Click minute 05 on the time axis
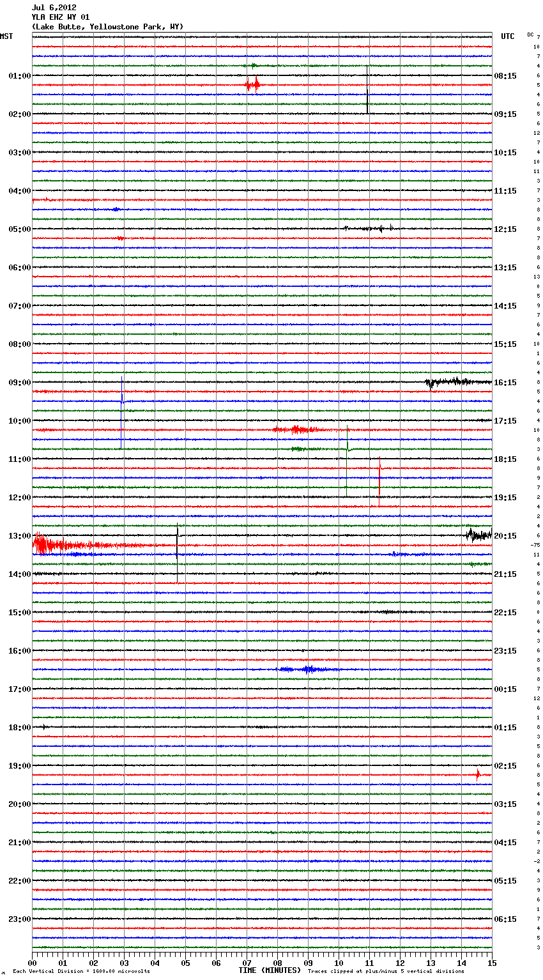 coord(185,963)
